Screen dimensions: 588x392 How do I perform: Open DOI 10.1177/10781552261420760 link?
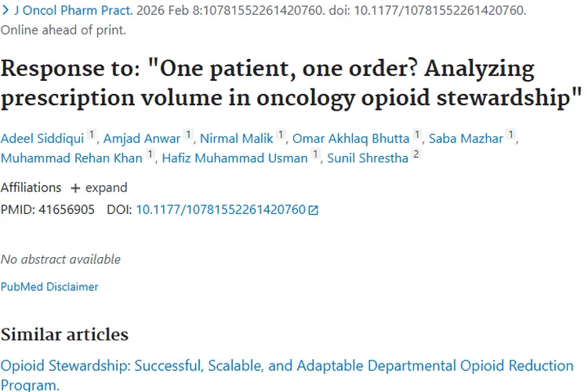point(220,209)
